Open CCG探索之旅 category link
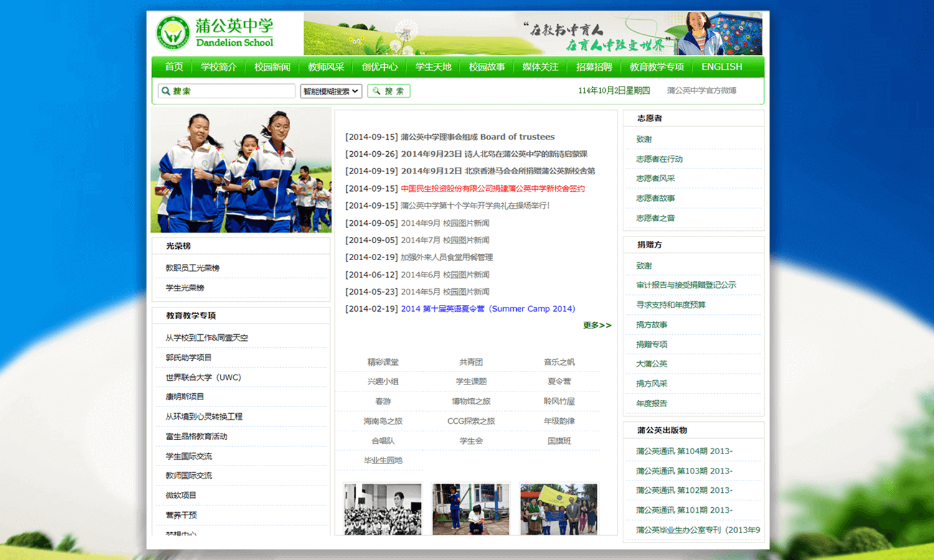 (x=471, y=421)
